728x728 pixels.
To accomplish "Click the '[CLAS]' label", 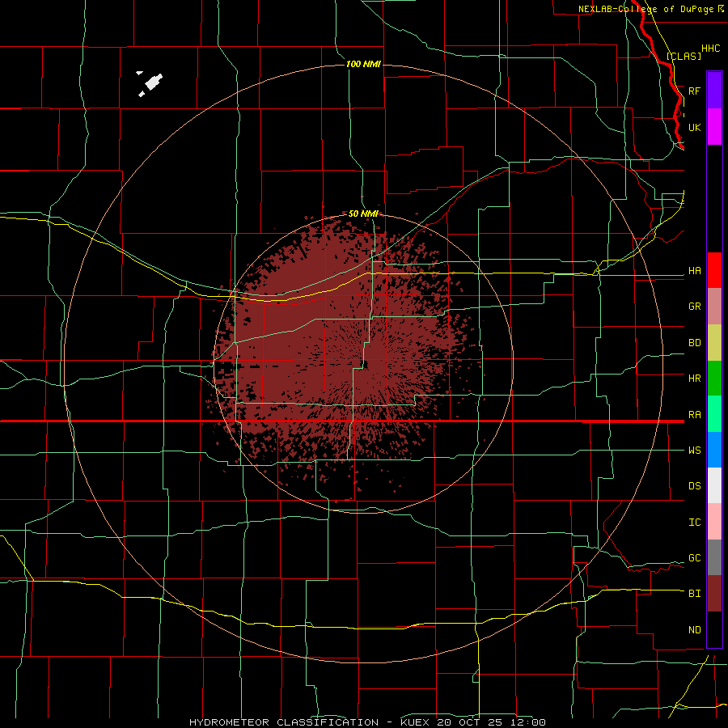I will click(x=684, y=56).
